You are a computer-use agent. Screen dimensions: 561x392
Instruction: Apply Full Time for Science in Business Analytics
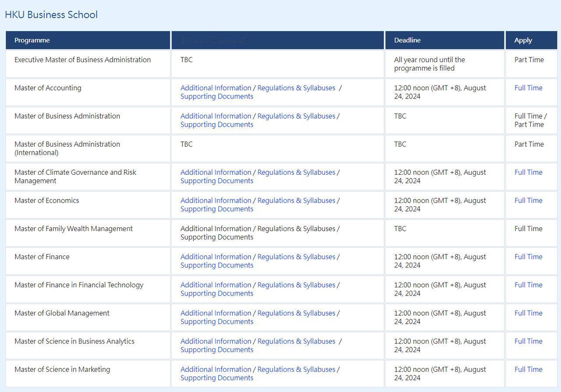pyautogui.click(x=528, y=342)
